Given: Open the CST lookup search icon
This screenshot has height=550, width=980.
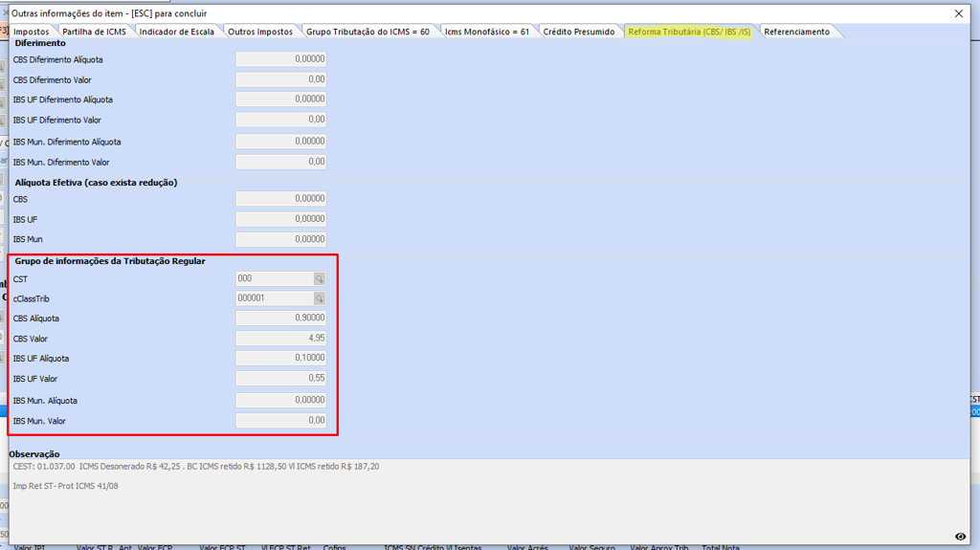Looking at the screenshot, I should click(x=320, y=279).
